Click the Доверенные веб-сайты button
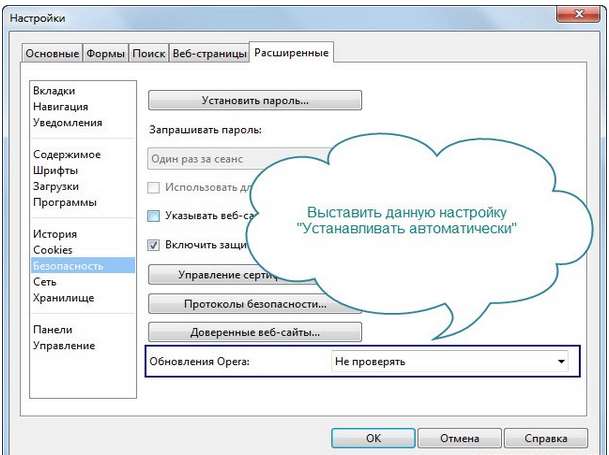 coord(254,332)
